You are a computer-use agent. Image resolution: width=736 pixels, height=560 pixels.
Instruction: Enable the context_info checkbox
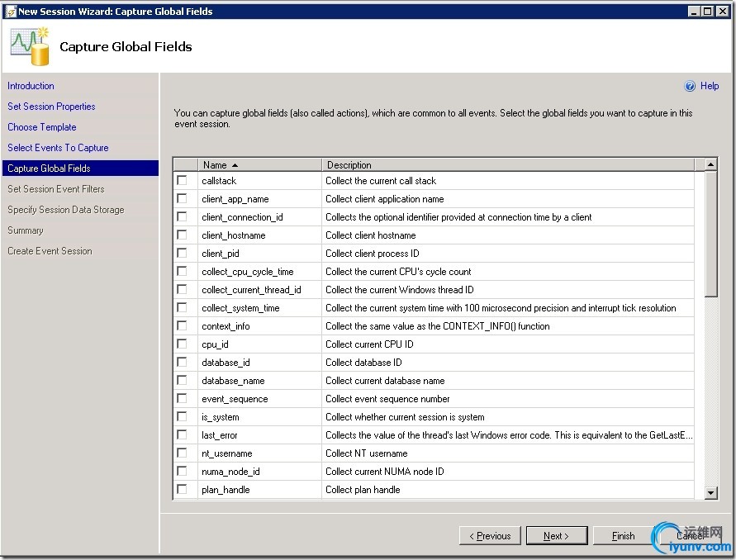point(182,325)
